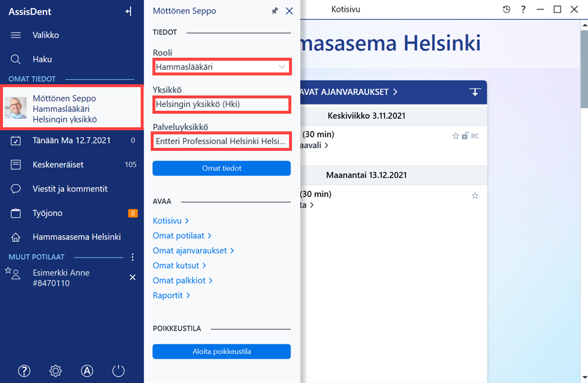Close patient Esimerkki Anne entry
The width and height of the screenshot is (588, 383).
tap(132, 278)
